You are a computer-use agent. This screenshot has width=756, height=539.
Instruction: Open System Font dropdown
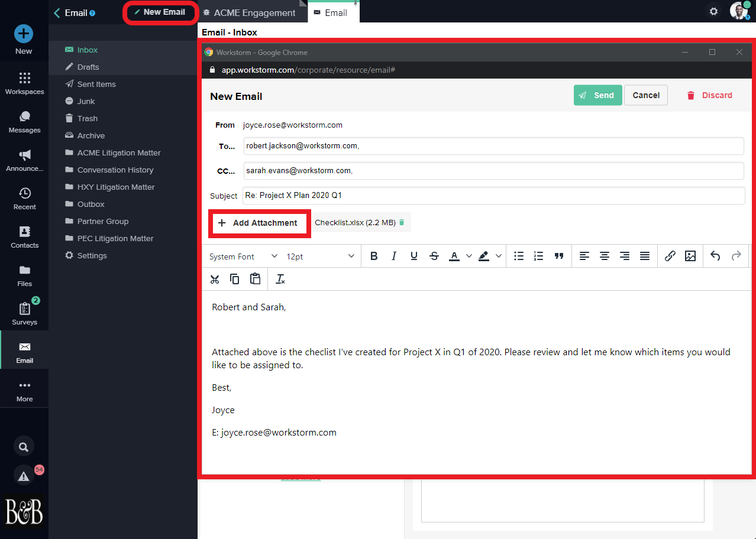tap(243, 256)
